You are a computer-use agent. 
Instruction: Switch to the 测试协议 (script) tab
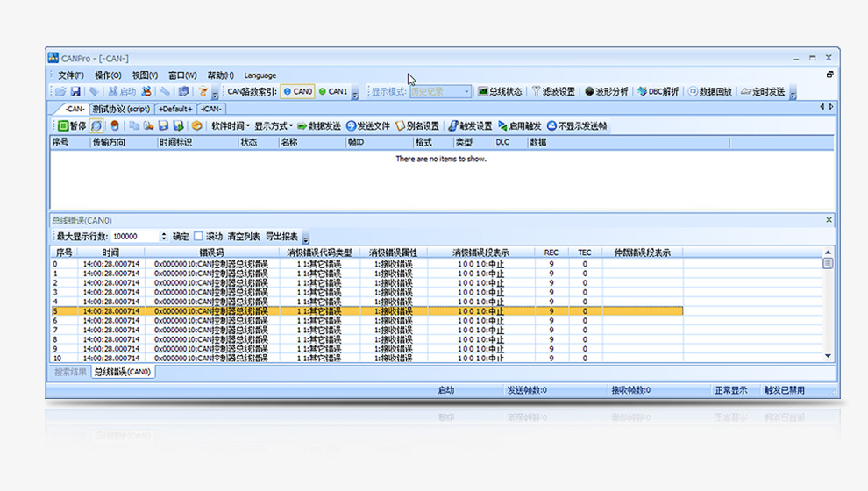[121, 109]
